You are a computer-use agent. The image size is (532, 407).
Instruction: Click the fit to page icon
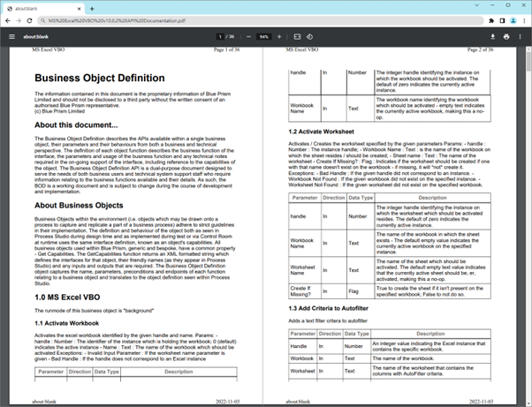point(297,36)
